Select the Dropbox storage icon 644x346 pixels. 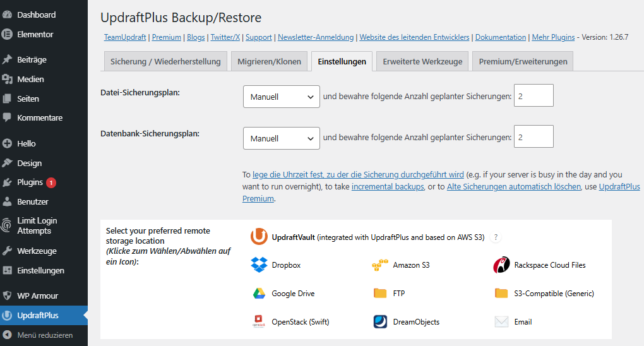pos(259,265)
